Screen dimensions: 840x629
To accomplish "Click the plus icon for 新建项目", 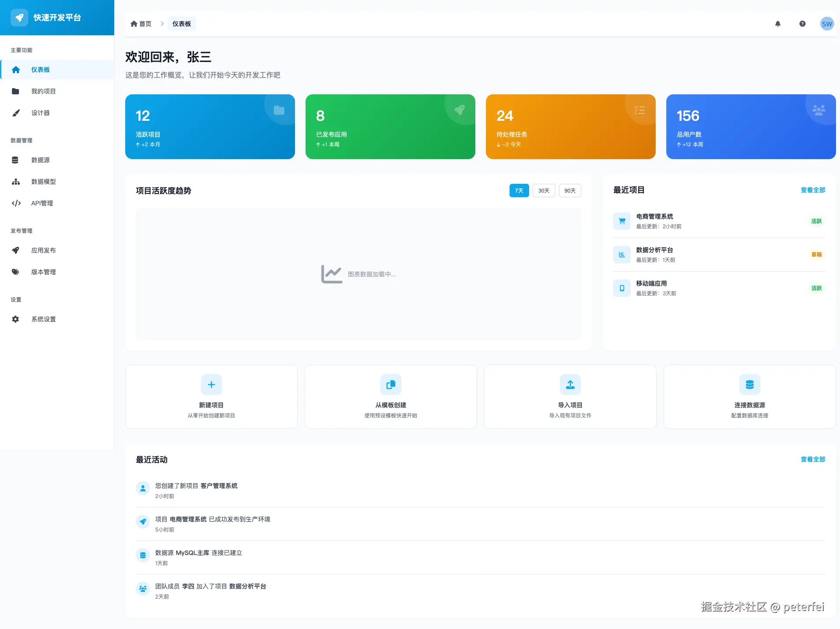I will [211, 384].
